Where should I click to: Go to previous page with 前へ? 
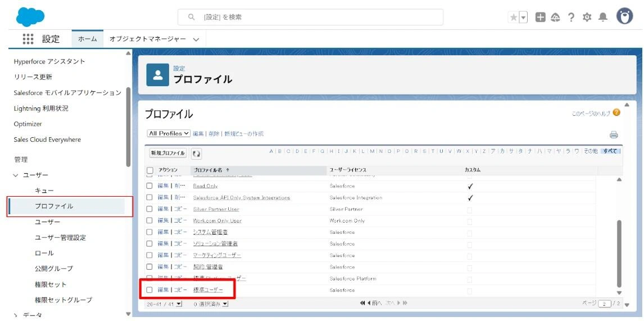374,304
